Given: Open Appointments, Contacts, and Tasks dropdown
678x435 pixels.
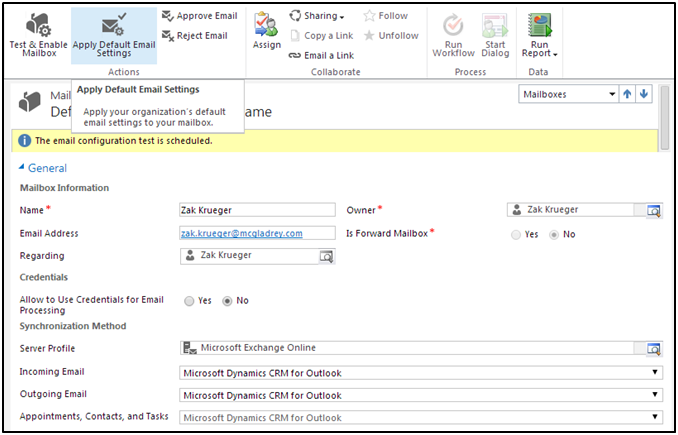Looking at the screenshot, I should tap(421, 418).
